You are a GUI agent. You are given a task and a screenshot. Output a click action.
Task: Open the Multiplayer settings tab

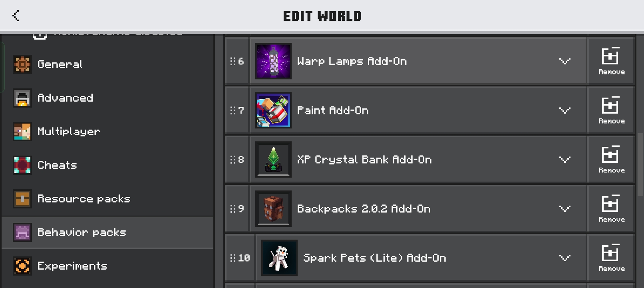[x=107, y=132]
